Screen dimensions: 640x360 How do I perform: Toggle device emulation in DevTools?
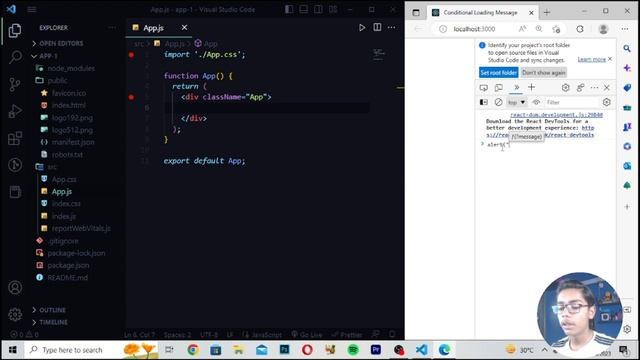coord(499,87)
